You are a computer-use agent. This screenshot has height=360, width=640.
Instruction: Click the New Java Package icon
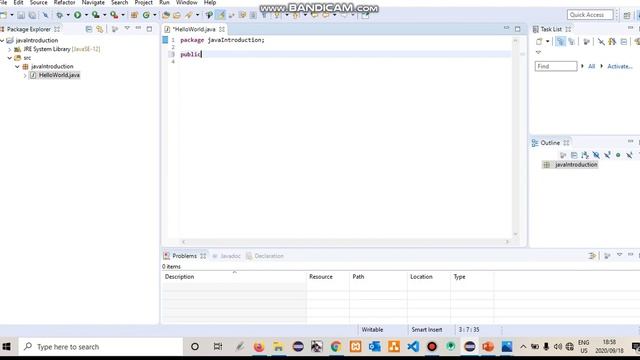134,15
